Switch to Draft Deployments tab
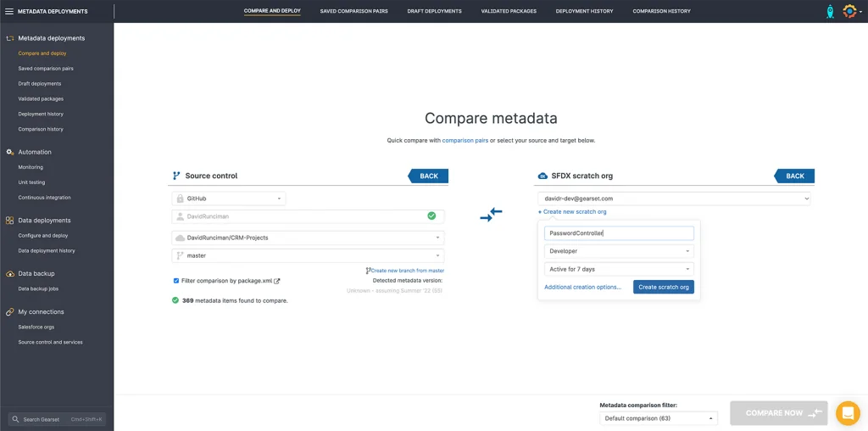868x431 pixels. tap(435, 11)
